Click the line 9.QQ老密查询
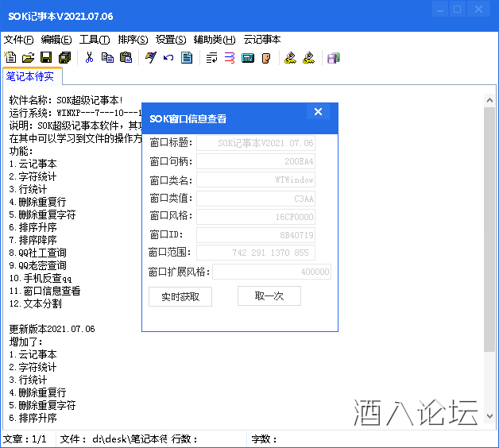The width and height of the screenshot is (499, 448). (37, 265)
